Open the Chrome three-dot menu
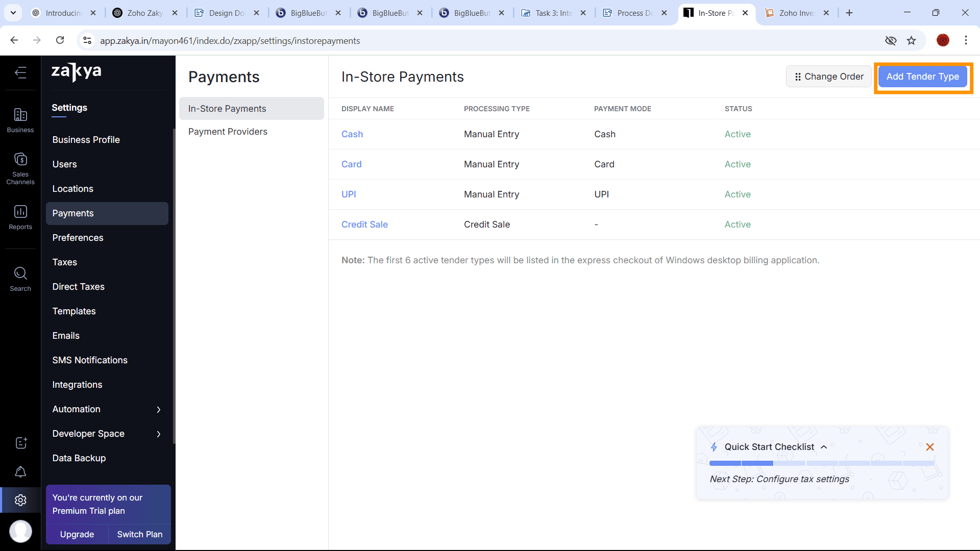980x551 pixels. point(966,40)
